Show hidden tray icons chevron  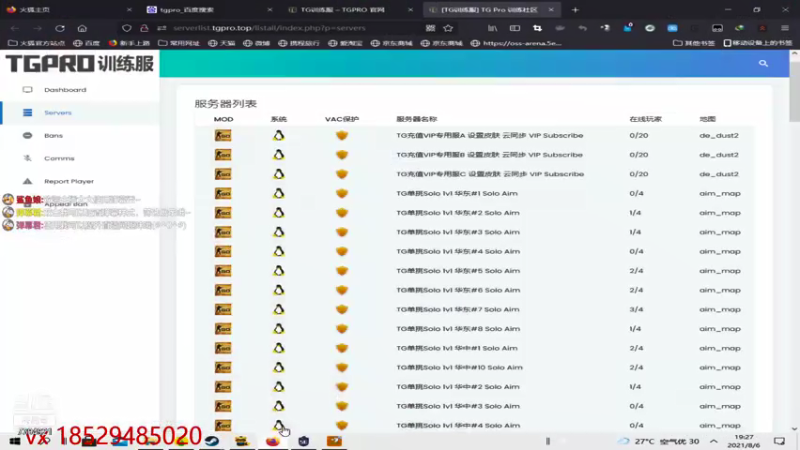(x=714, y=441)
